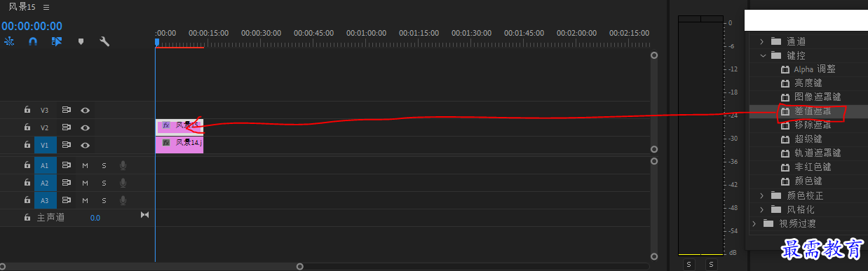The height and width of the screenshot is (271, 868).
Task: Click voice-over microphone on track A1
Action: (123, 165)
